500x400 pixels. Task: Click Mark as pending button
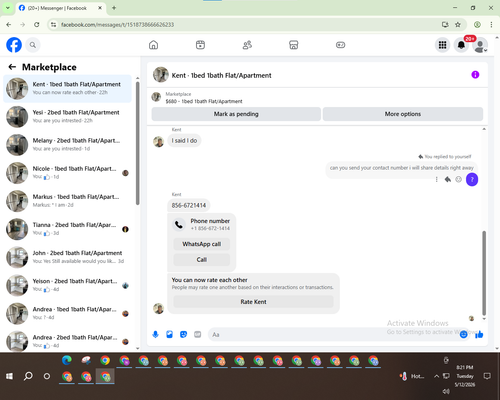tap(236, 114)
